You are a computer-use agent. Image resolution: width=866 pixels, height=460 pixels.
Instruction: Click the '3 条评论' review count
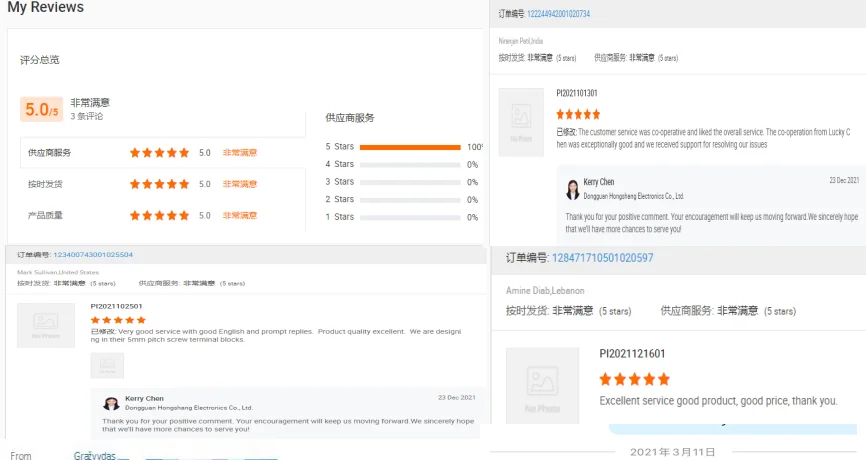pyautogui.click(x=87, y=116)
